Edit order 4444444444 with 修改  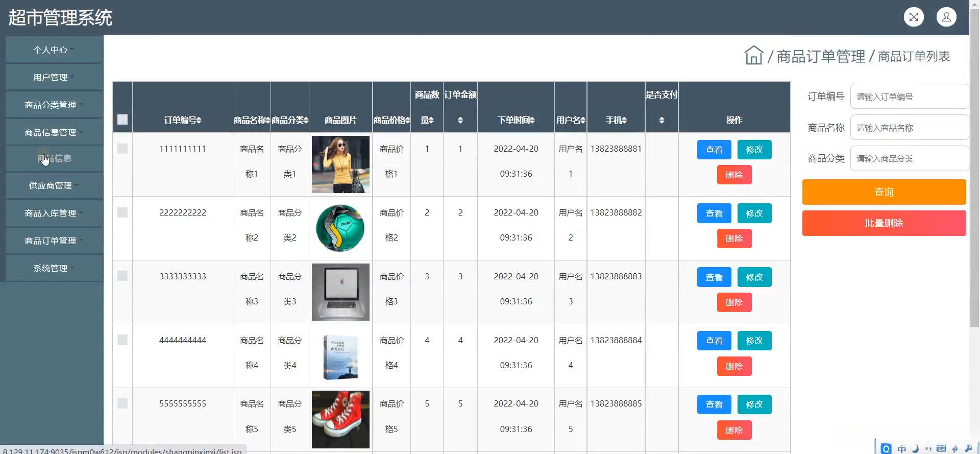coord(754,341)
